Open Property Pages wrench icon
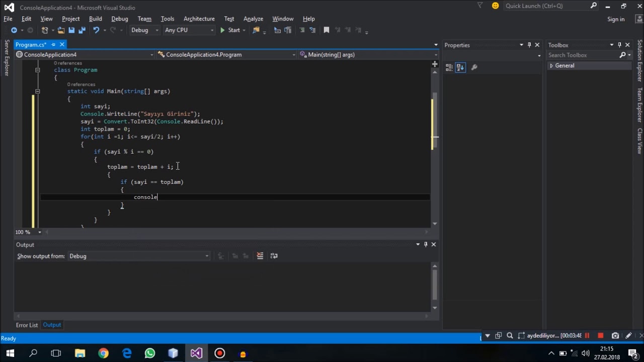This screenshot has width=644, height=362. coord(474,67)
